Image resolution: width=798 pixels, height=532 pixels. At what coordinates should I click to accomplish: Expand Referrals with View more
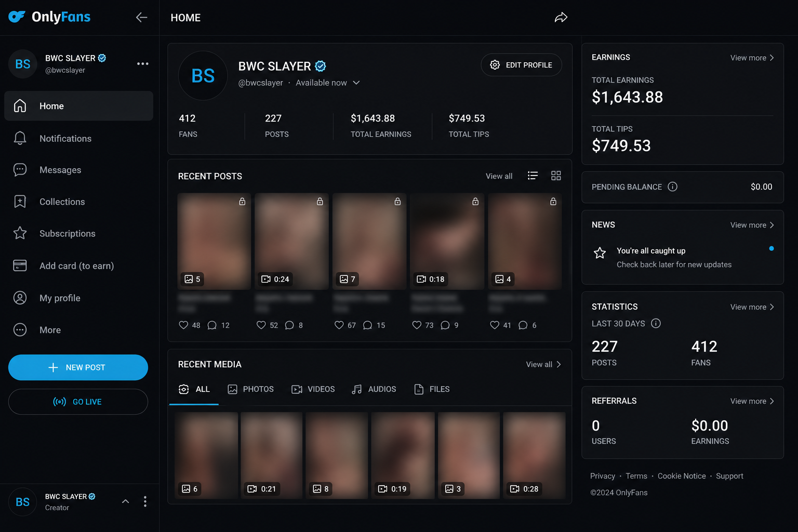pos(752,401)
